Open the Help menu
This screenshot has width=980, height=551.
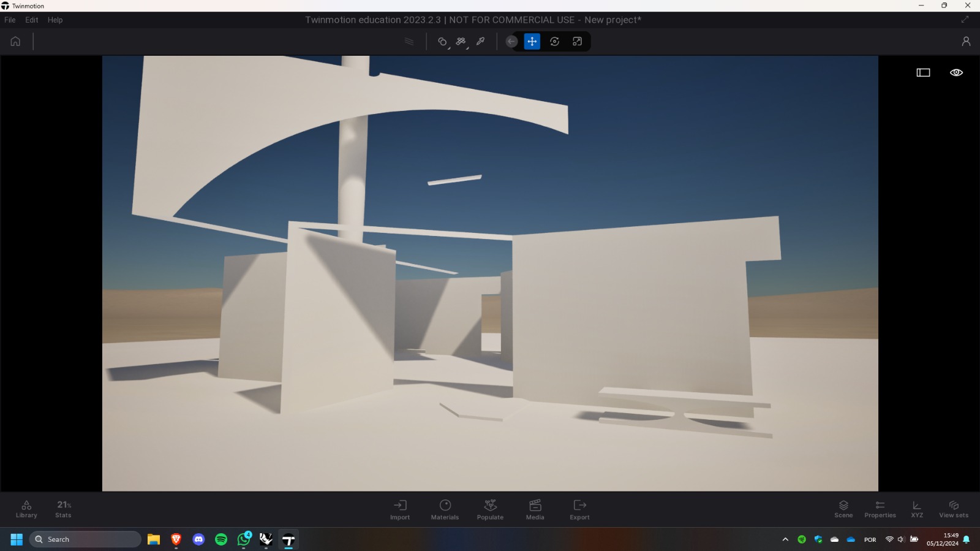[x=55, y=20]
